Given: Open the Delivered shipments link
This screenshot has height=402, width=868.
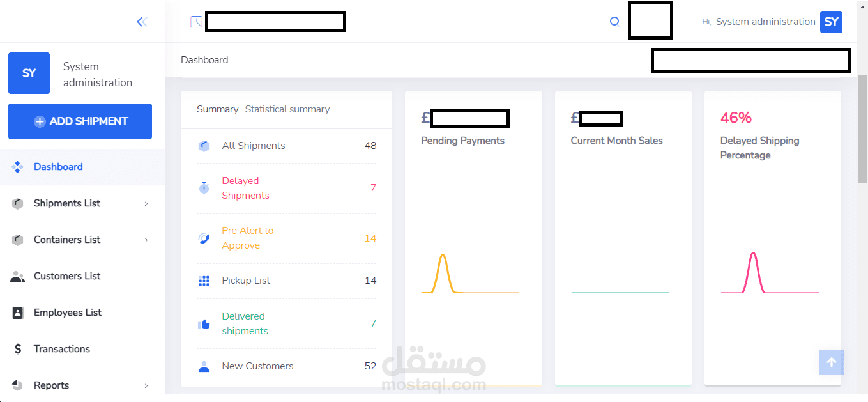Looking at the screenshot, I should click(245, 323).
